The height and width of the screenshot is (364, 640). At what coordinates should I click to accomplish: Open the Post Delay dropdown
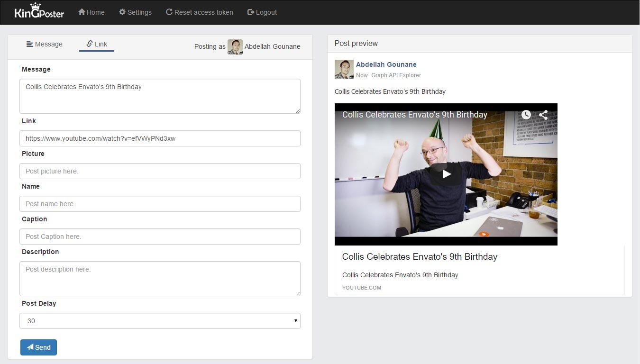160,321
